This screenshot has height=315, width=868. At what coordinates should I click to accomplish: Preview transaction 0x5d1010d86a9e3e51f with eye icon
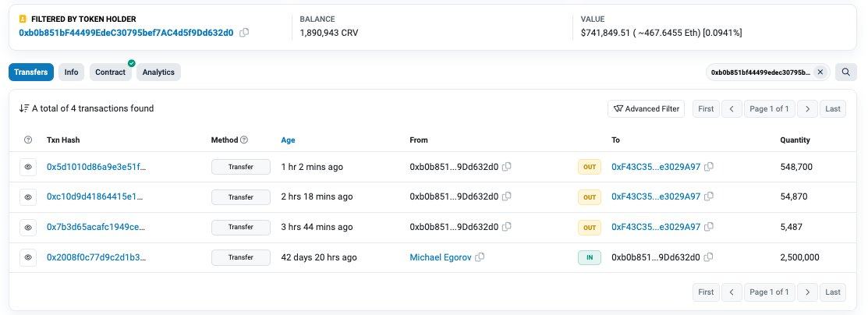coord(28,167)
